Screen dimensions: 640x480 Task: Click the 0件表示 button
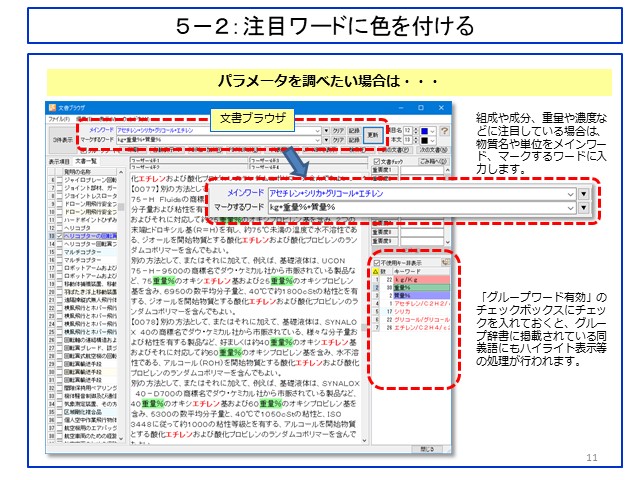(x=62, y=139)
